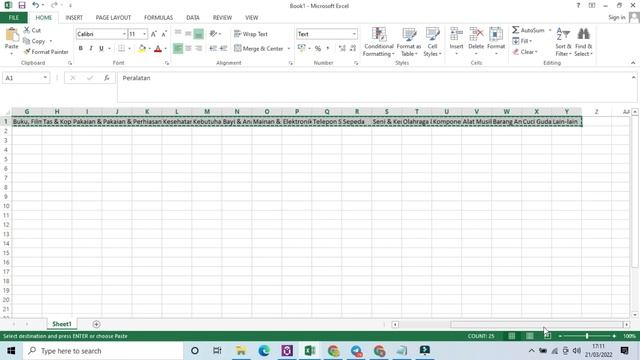Click the Save icon in quick access toolbar

coord(22,5)
